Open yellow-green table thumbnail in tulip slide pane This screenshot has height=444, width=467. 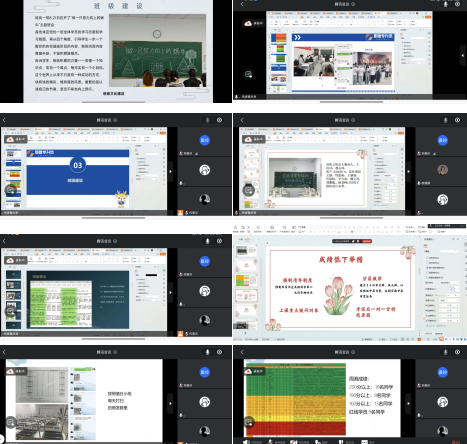point(246,280)
